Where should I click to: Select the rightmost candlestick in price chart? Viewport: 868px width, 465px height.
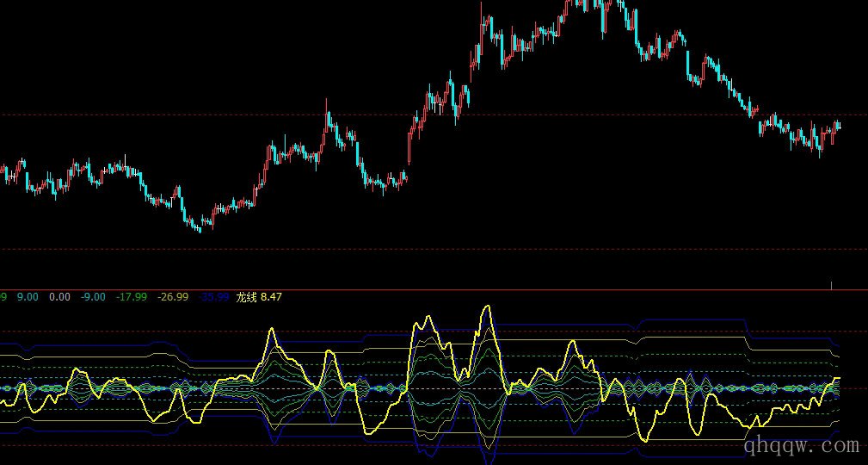838,126
